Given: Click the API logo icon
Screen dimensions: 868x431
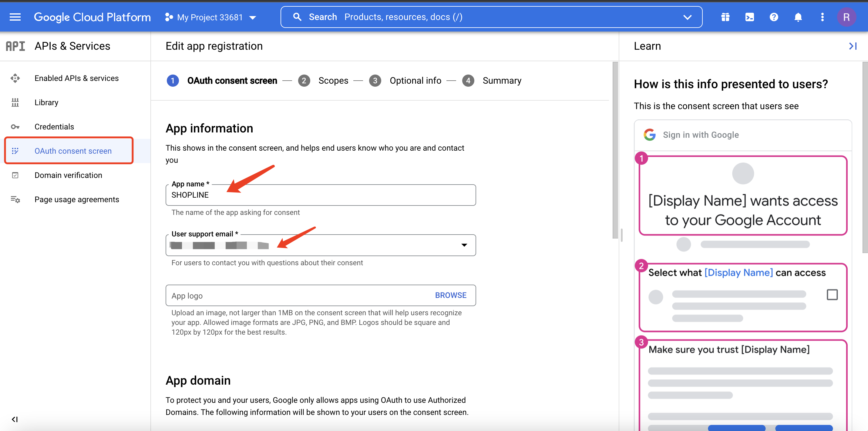Looking at the screenshot, I should (15, 46).
